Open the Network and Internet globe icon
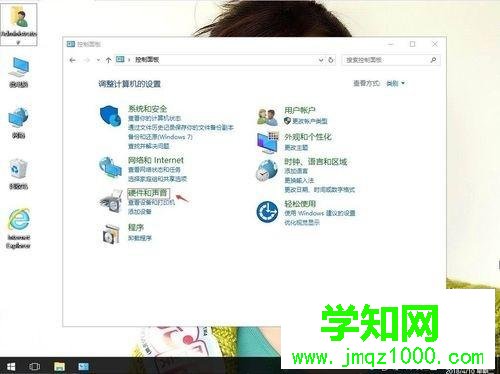The image size is (500, 374). (x=110, y=167)
